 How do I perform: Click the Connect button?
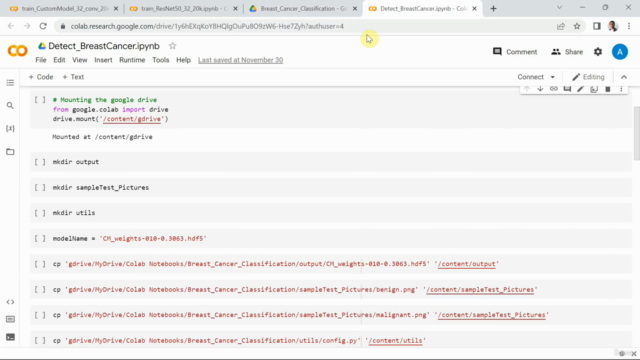point(531,77)
